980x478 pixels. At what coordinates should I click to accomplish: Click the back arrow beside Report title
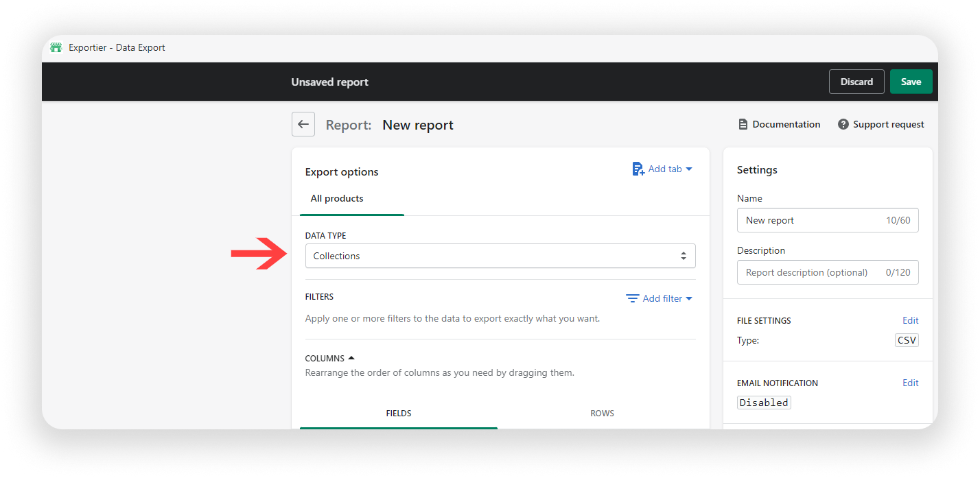303,124
